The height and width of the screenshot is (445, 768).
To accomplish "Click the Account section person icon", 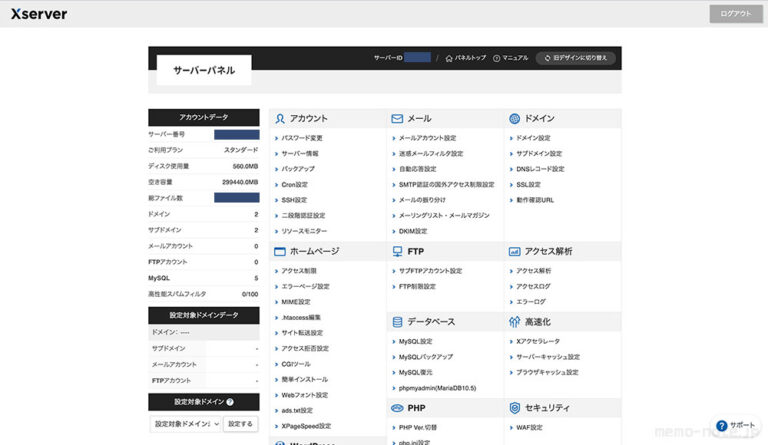I will tap(281, 118).
